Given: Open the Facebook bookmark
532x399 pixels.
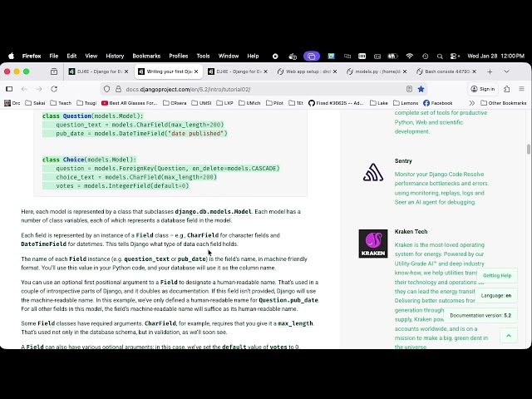Looking at the screenshot, I should 438,103.
